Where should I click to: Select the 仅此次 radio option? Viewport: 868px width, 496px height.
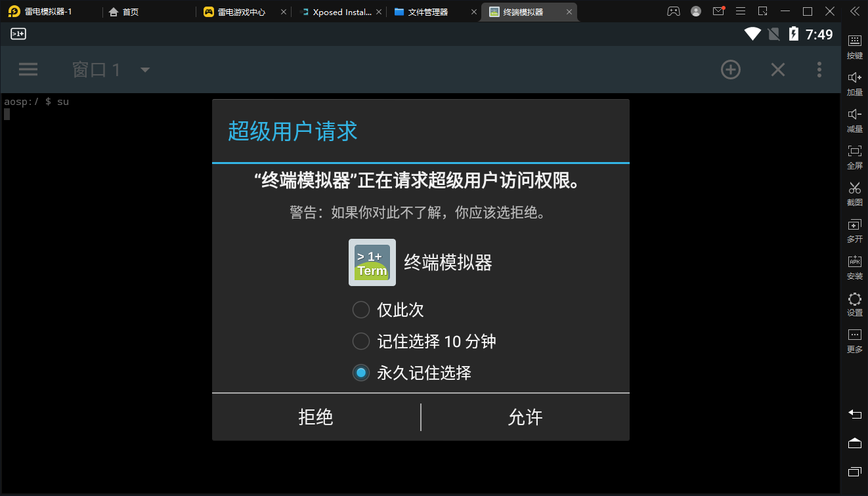(x=388, y=310)
